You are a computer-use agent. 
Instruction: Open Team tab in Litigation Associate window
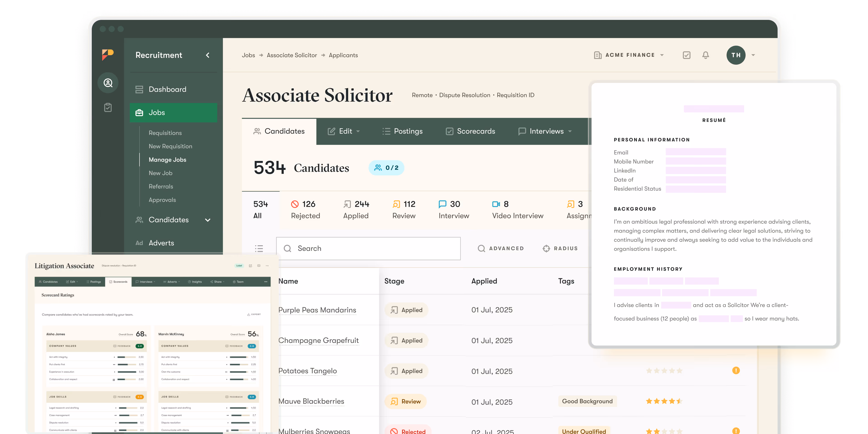238,282
